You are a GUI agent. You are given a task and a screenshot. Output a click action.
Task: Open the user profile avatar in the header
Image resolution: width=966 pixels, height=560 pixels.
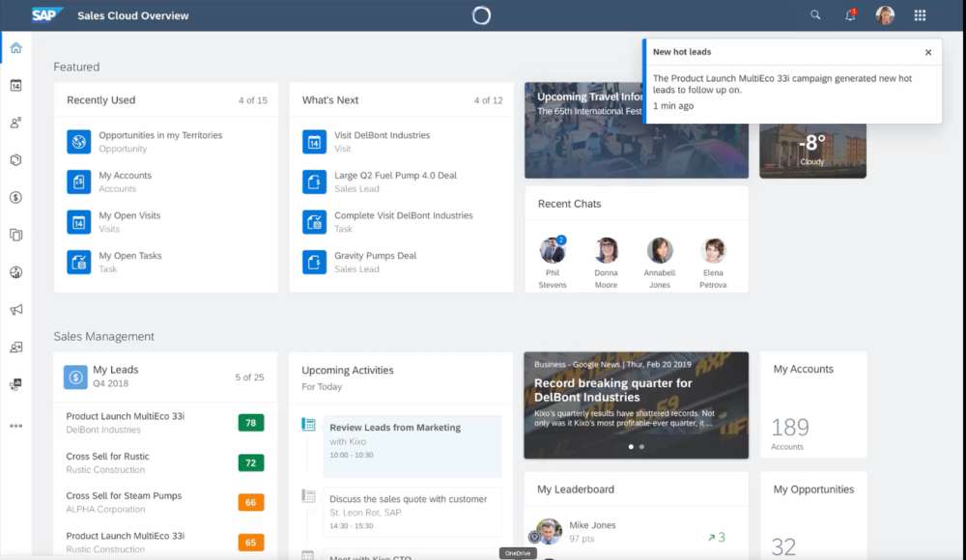point(885,15)
